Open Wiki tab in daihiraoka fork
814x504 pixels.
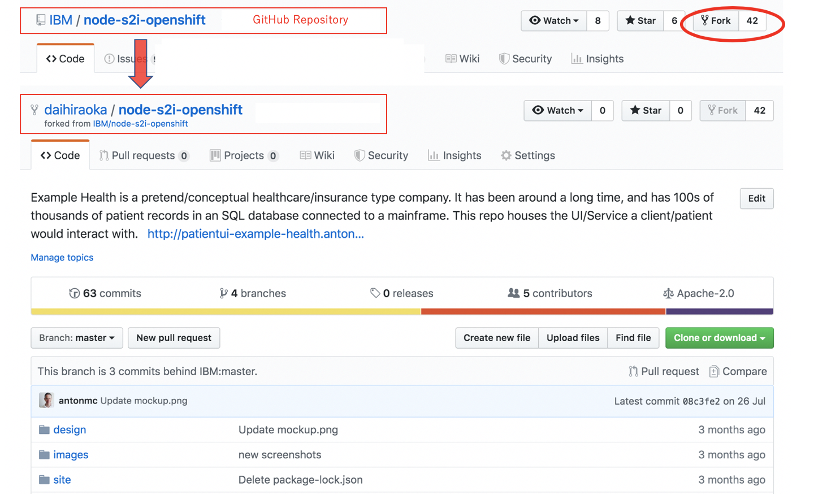pos(317,155)
